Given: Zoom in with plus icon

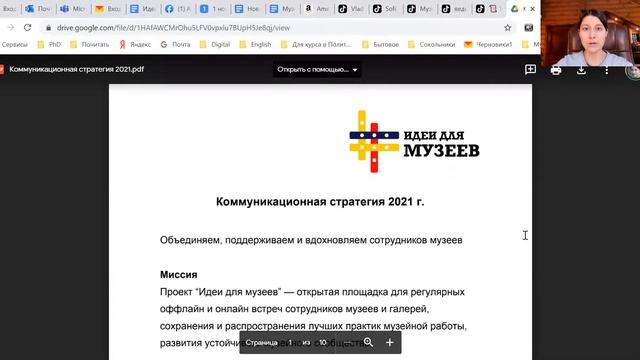Looking at the screenshot, I should [x=390, y=342].
